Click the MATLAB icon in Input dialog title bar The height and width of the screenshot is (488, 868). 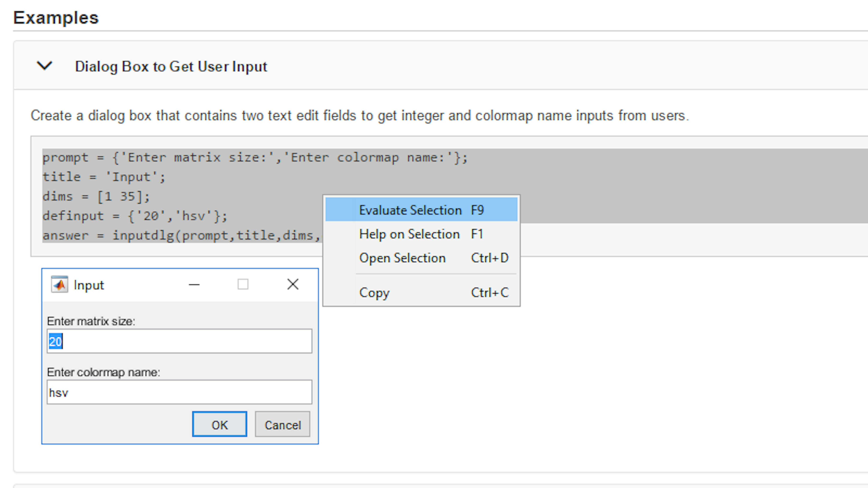(59, 285)
